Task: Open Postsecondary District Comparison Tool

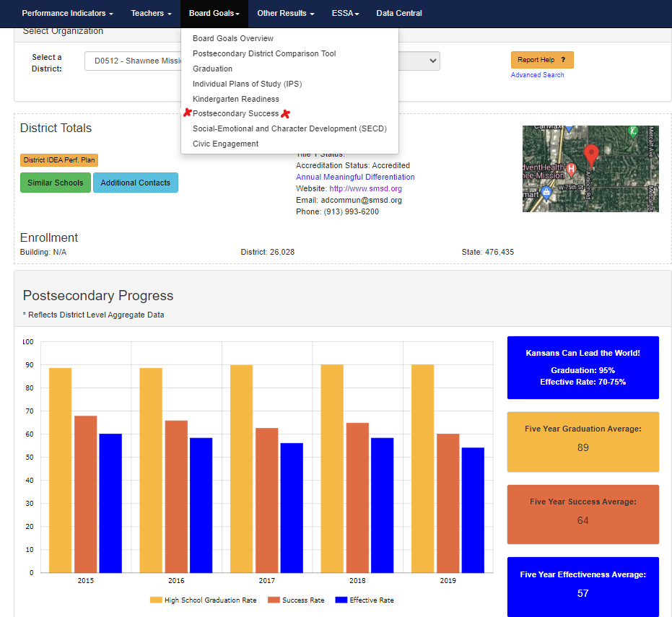Action: 264,53
